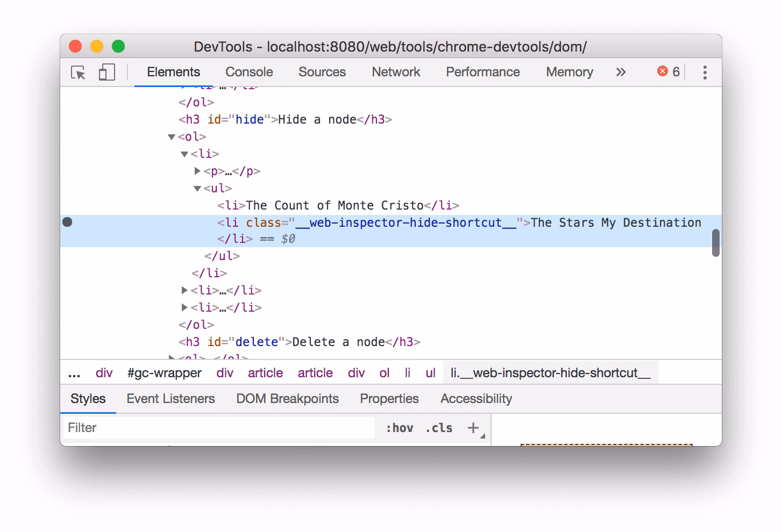Expand the second collapsed <li>…</li> node

184,307
